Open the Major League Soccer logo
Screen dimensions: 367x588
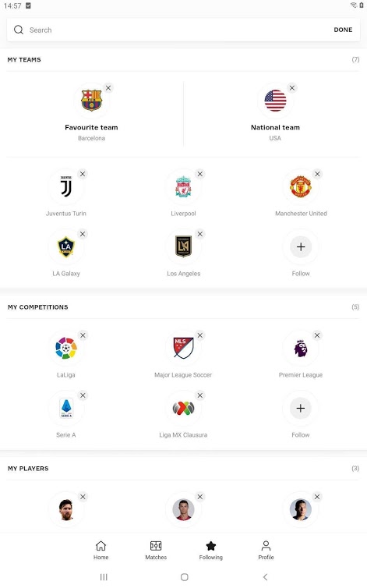[183, 348]
